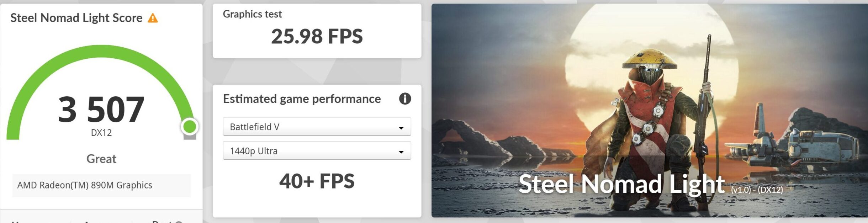Click the DX12 label under the score
The image size is (868, 223).
click(x=101, y=133)
